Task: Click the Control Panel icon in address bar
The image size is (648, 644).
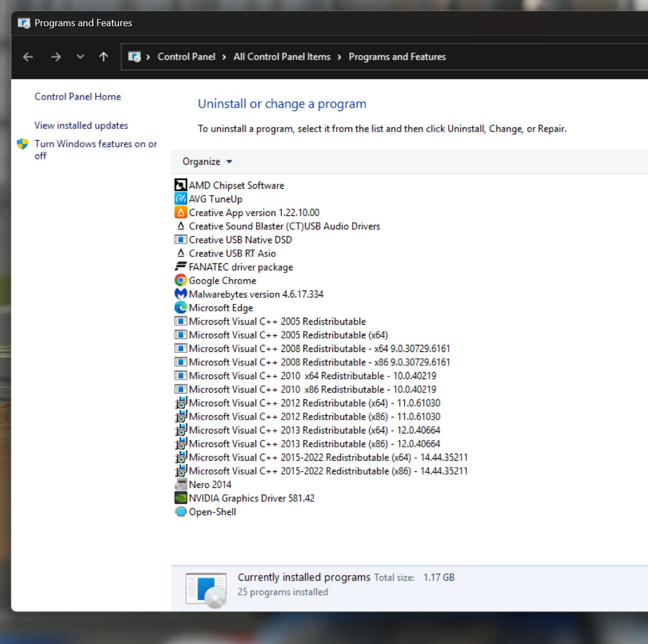Action: tap(135, 57)
